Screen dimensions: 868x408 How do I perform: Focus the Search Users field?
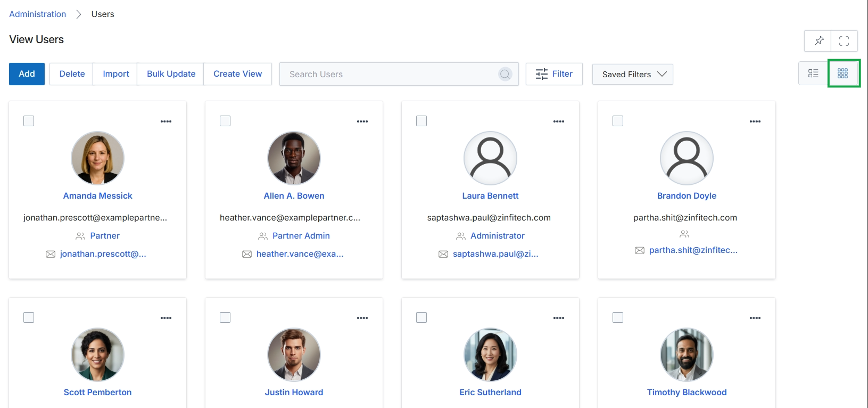point(399,74)
